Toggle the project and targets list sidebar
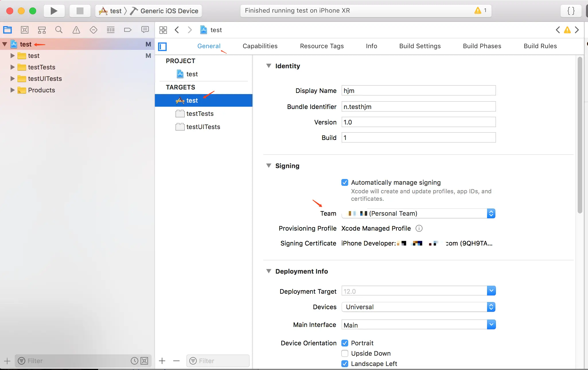 point(162,46)
